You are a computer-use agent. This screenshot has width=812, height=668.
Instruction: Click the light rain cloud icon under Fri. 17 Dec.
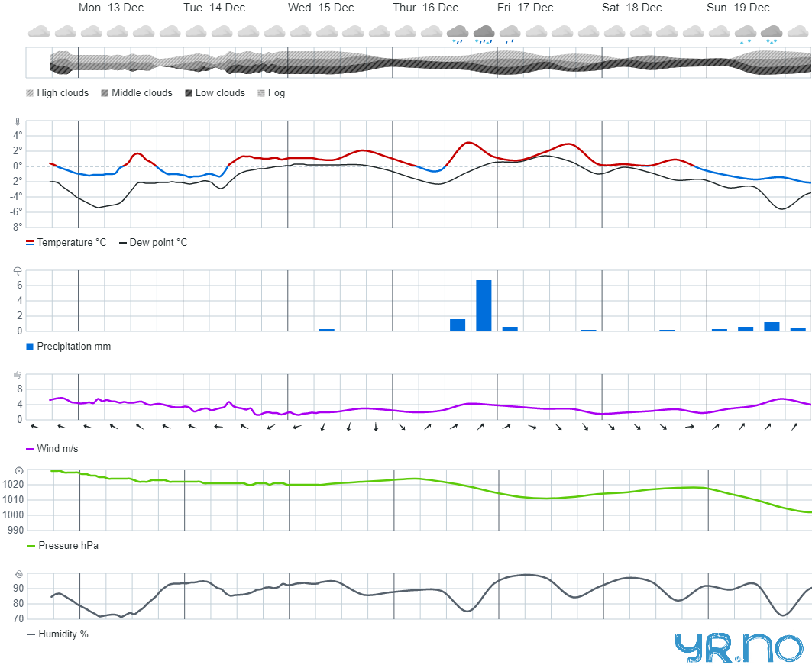(510, 33)
